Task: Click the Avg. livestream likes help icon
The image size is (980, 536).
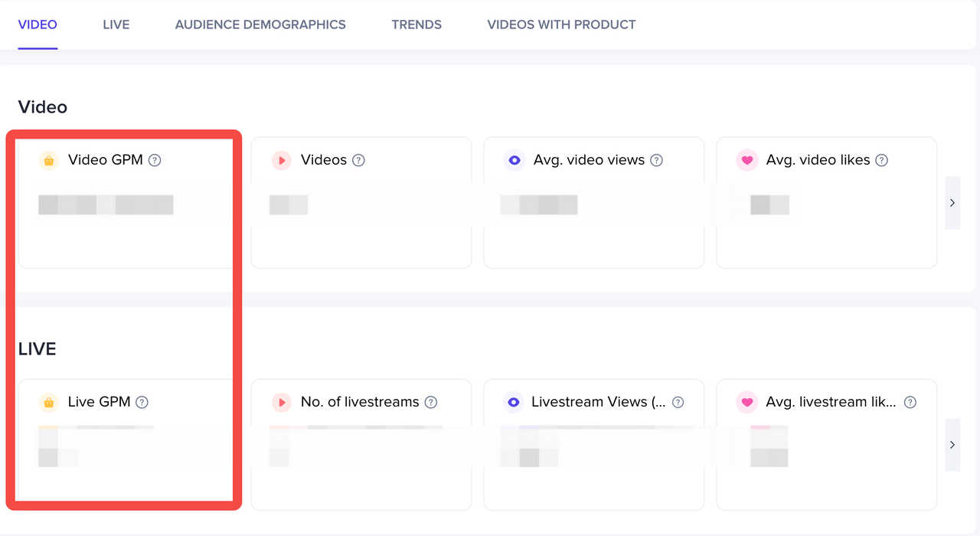Action: pos(910,403)
